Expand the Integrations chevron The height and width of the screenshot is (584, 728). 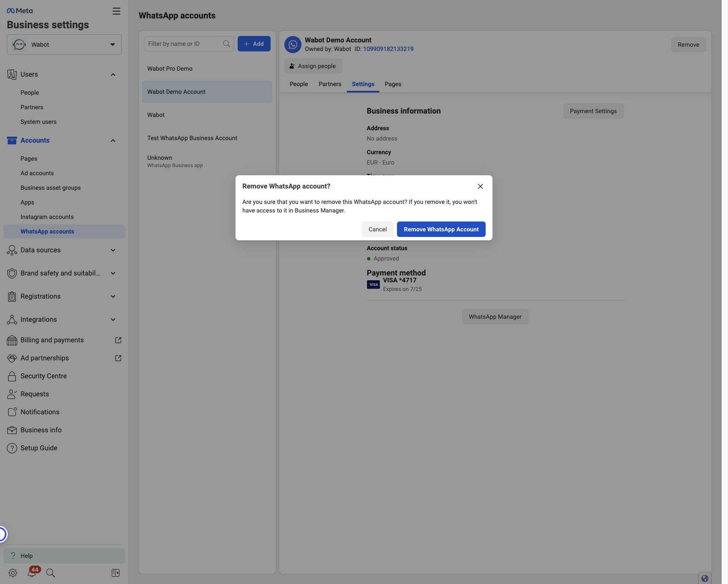113,320
